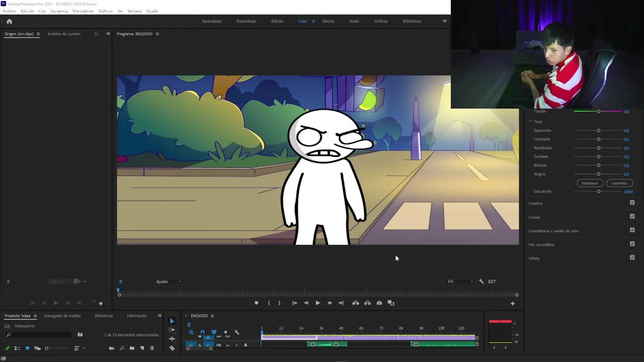644x362 pixels.
Task: Toggle the HSL secundario checkbox
Action: click(x=632, y=244)
